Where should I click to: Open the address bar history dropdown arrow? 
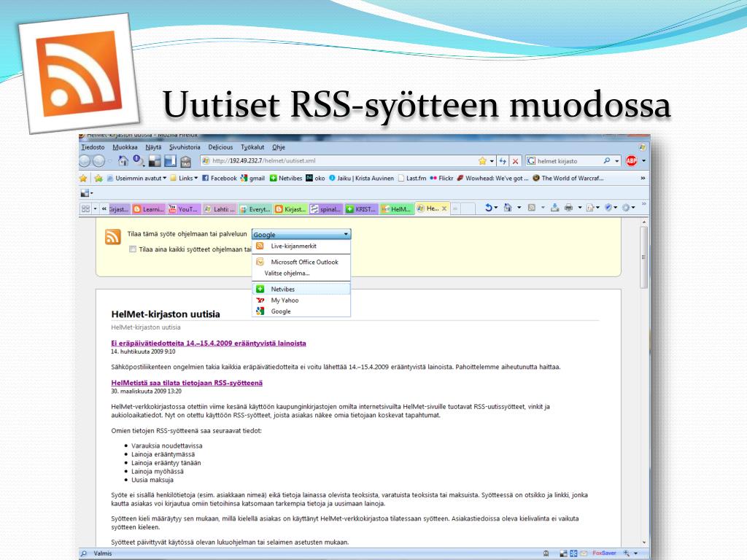click(x=492, y=161)
